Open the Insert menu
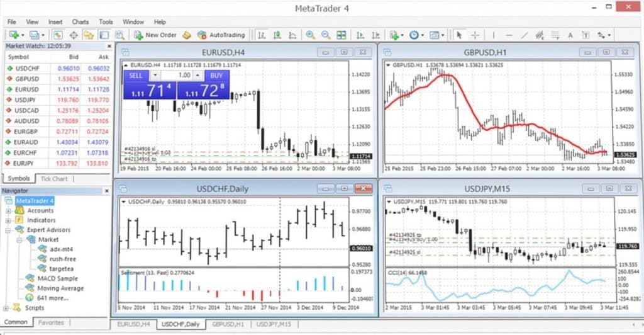644x335 pixels. click(x=55, y=22)
